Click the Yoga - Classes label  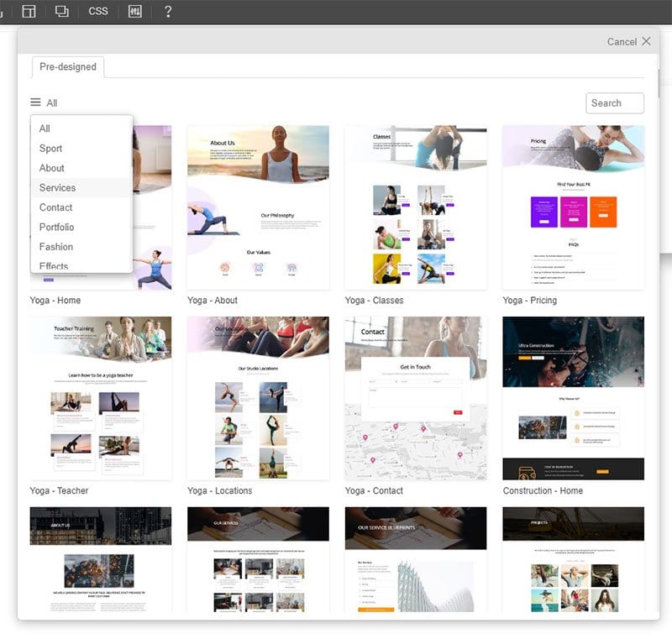(374, 301)
